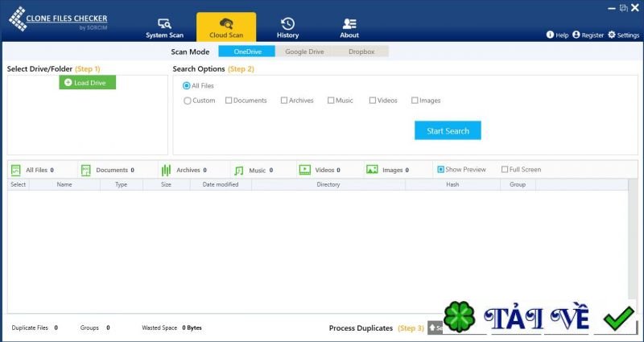Open the Register link

click(588, 35)
